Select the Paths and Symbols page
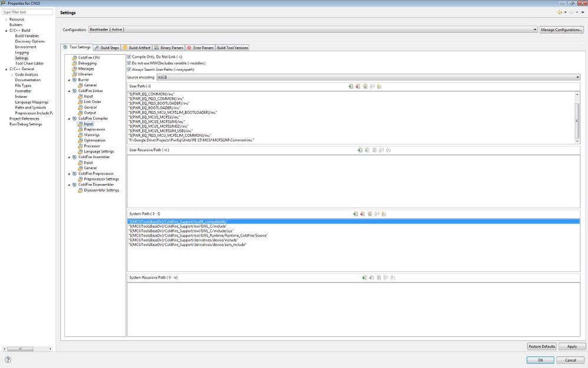Image resolution: width=588 pixels, height=368 pixels. 31,107
